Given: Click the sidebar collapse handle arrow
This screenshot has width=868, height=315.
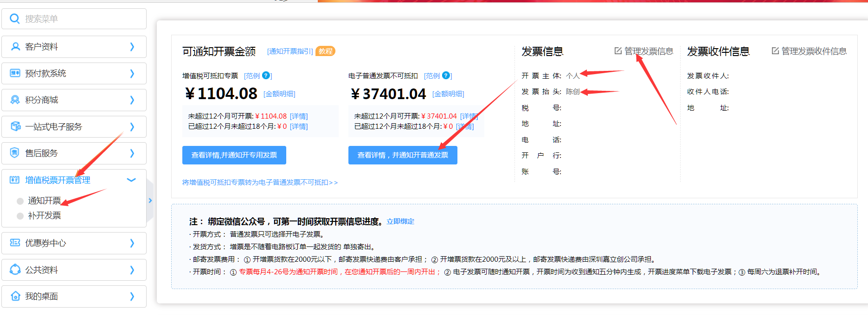Looking at the screenshot, I should pyautogui.click(x=150, y=201).
